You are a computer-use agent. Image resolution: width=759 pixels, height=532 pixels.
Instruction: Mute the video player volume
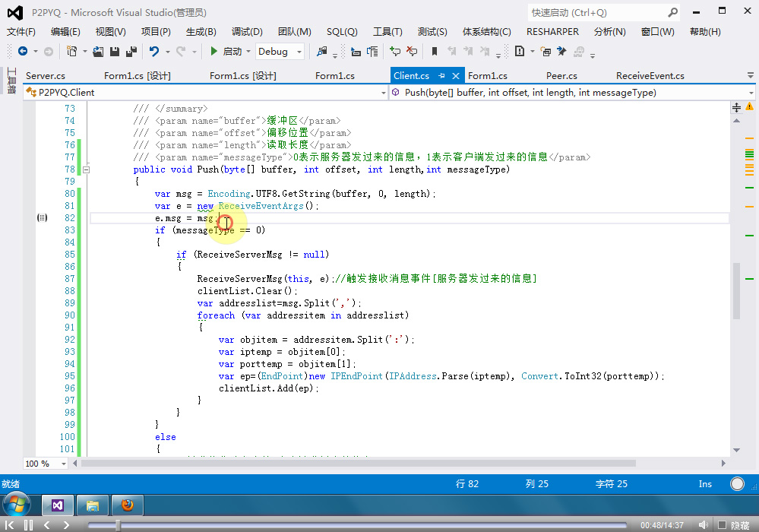click(x=703, y=525)
